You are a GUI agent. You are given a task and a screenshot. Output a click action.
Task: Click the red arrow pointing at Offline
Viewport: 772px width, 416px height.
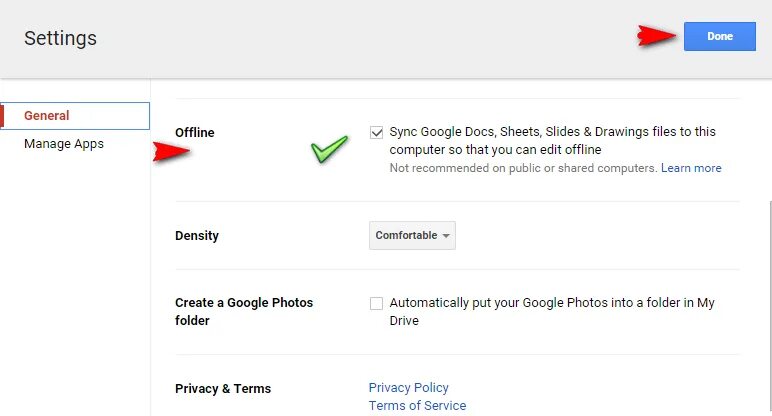171,152
